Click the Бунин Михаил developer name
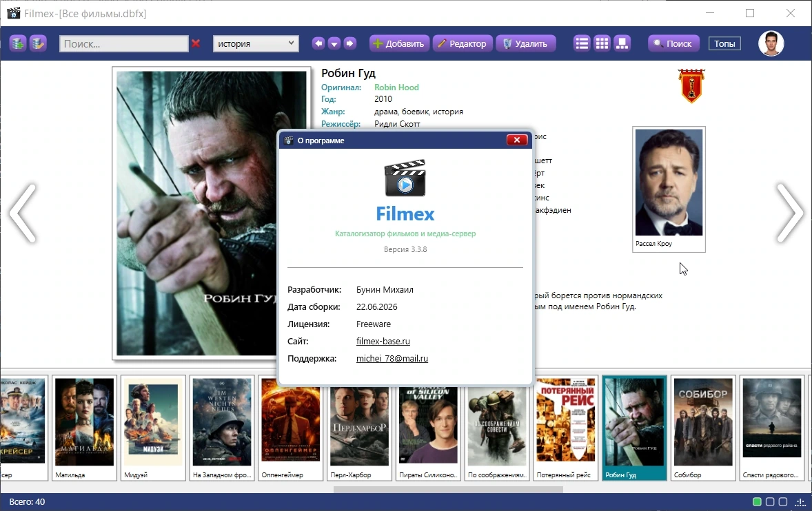The height and width of the screenshot is (511, 812). (385, 290)
